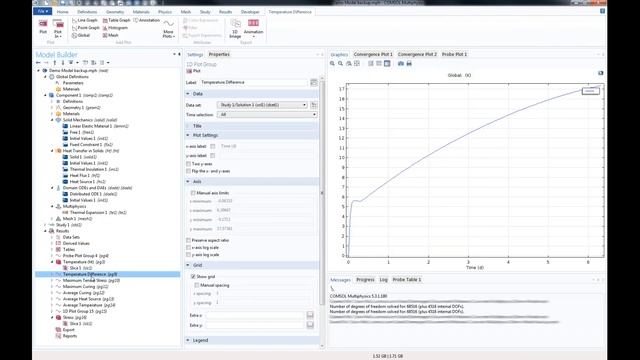Open the Log tab
The height and width of the screenshot is (360, 640).
[383, 280]
